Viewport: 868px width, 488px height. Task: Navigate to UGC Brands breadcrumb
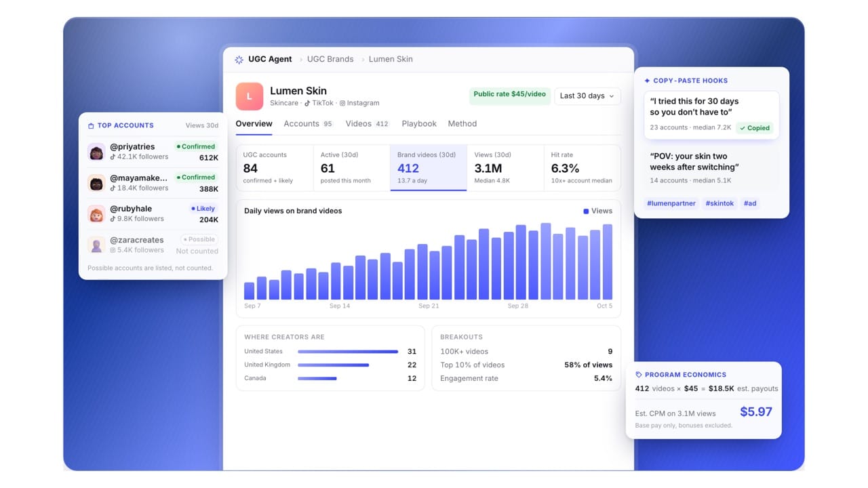(x=330, y=59)
